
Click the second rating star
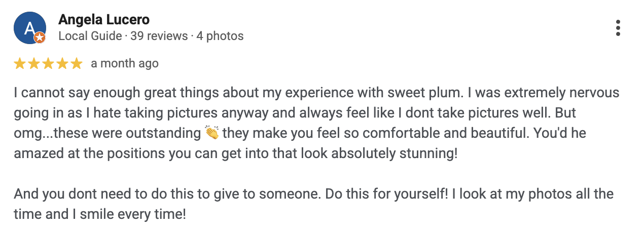pos(34,63)
